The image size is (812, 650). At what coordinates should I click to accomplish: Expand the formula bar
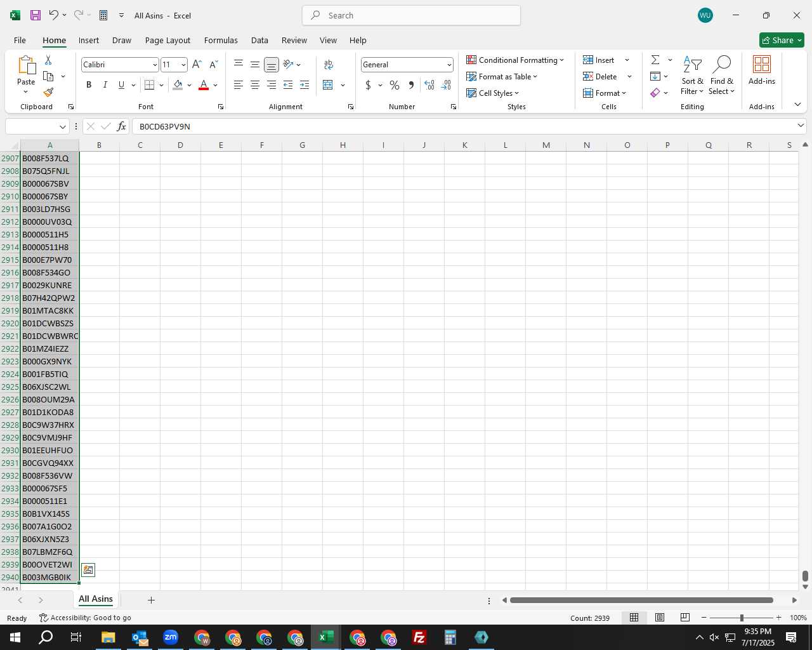[x=801, y=126]
